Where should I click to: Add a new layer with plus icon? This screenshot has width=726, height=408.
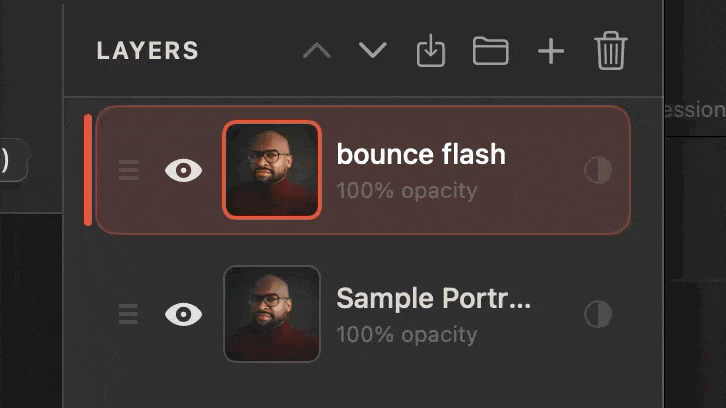pyautogui.click(x=551, y=51)
